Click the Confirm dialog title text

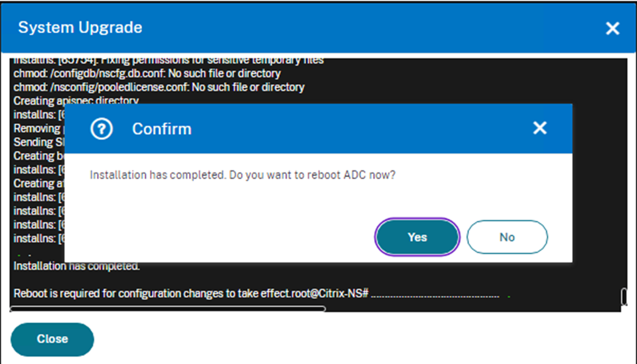coord(161,129)
